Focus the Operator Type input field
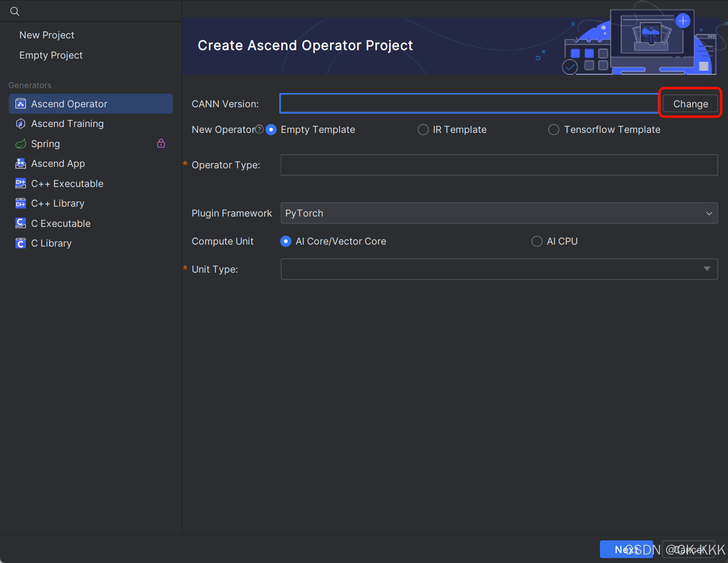728x563 pixels. click(498, 165)
